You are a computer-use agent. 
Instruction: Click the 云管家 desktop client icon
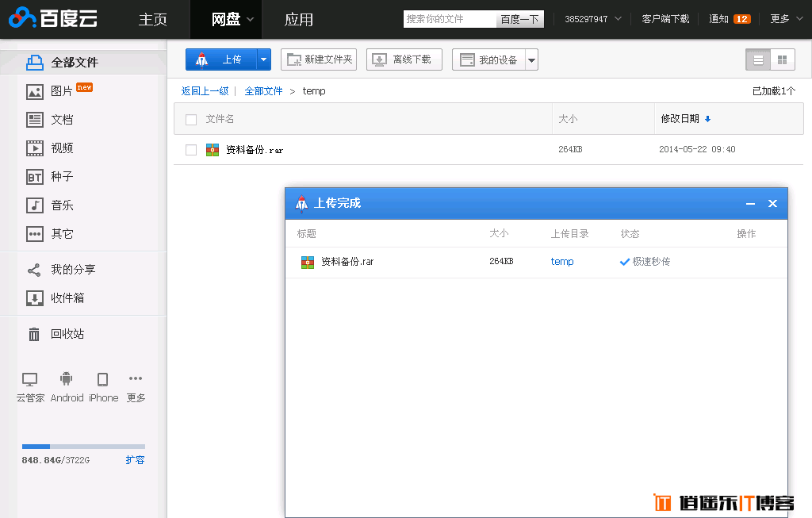pyautogui.click(x=29, y=380)
